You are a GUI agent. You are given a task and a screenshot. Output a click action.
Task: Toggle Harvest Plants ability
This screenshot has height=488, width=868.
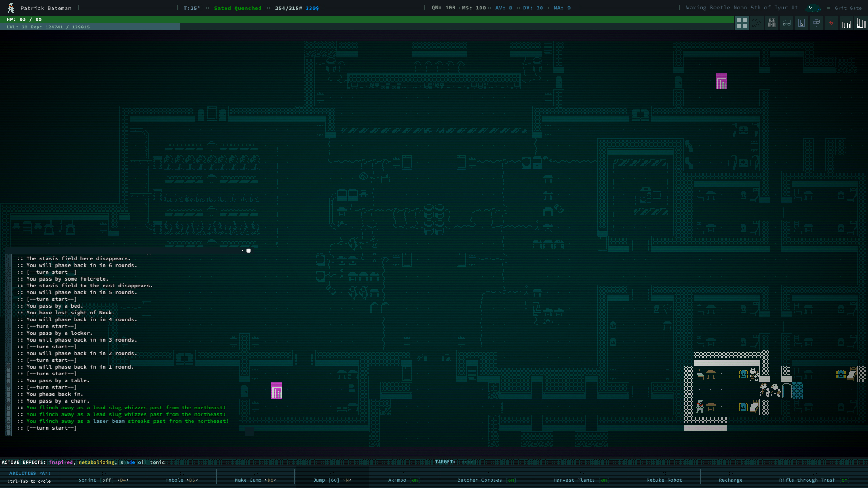[581, 480]
